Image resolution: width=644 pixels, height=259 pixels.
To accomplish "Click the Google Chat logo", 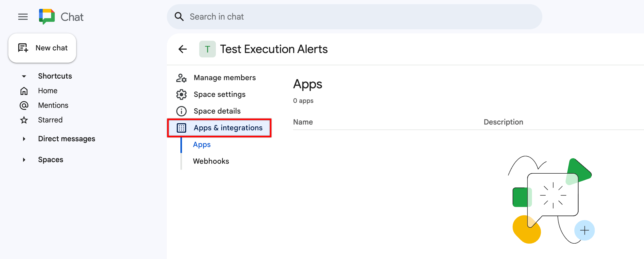I will [x=47, y=16].
